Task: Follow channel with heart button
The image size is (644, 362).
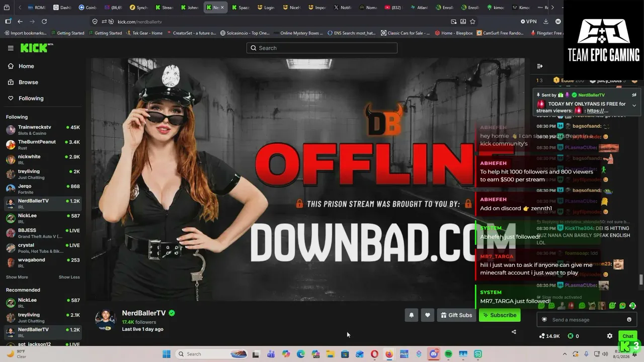Action: tap(428, 315)
